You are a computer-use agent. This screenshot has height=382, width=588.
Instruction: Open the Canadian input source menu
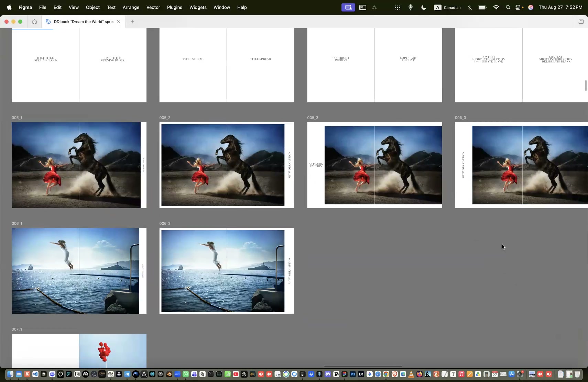pos(447,7)
